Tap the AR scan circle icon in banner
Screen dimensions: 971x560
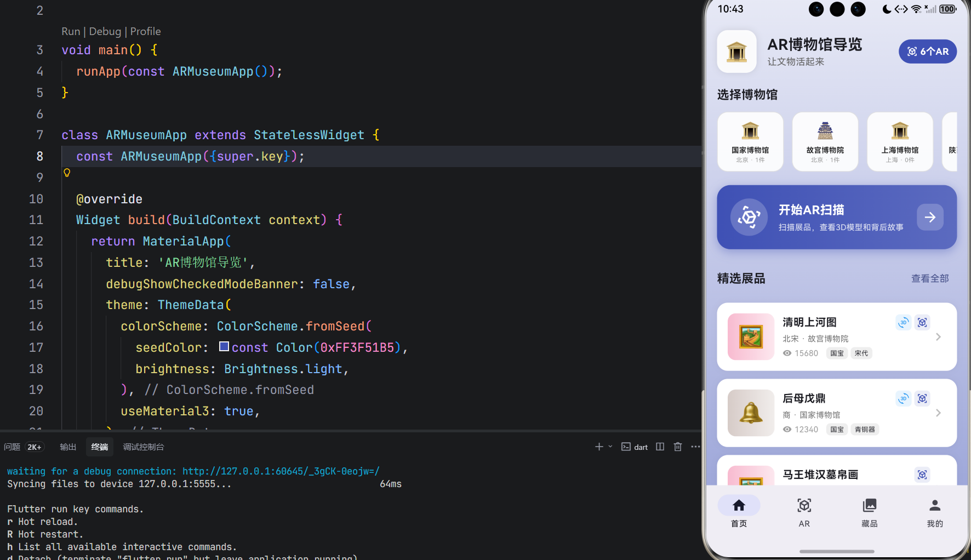(x=749, y=217)
